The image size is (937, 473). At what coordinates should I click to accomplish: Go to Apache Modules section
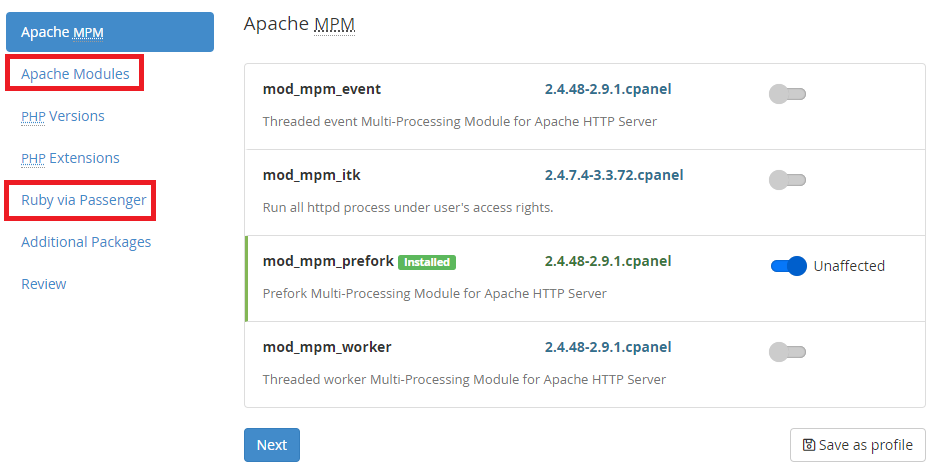(75, 74)
